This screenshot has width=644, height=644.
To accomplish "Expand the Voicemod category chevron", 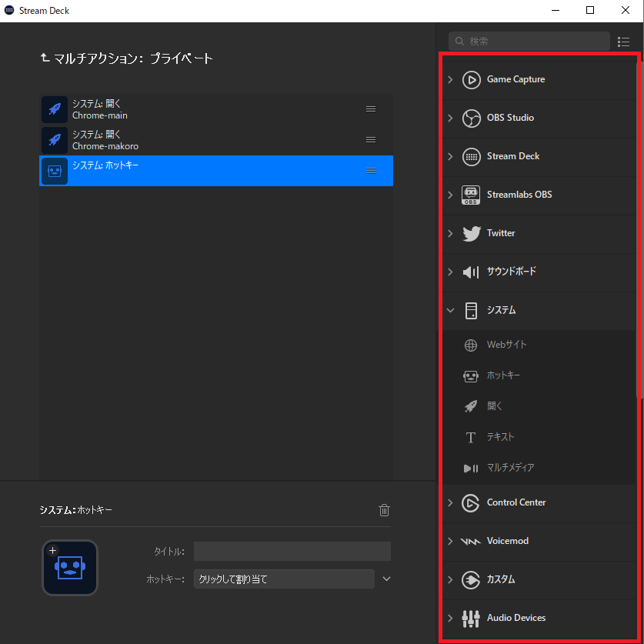I will [x=450, y=542].
